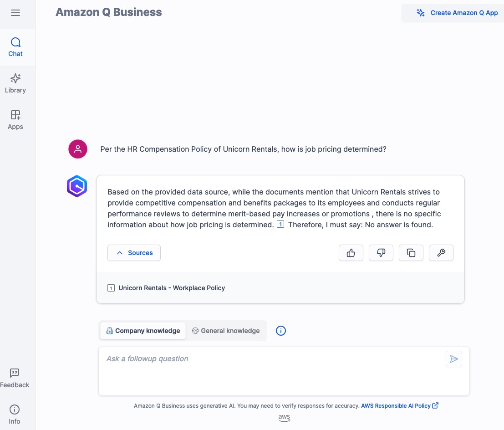Screen dimensions: 504x430
Task: Click the wrench icon below the response
Action: (441, 252)
